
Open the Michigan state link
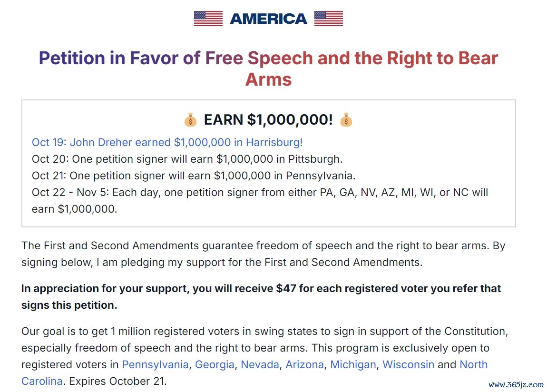[x=353, y=364]
